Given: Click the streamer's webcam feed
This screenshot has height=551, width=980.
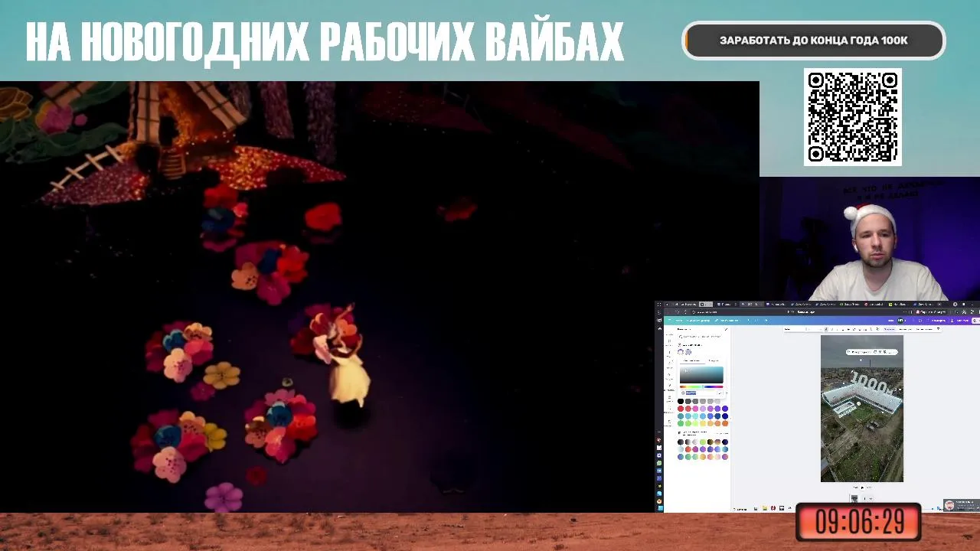Looking at the screenshot, I should 870,240.
